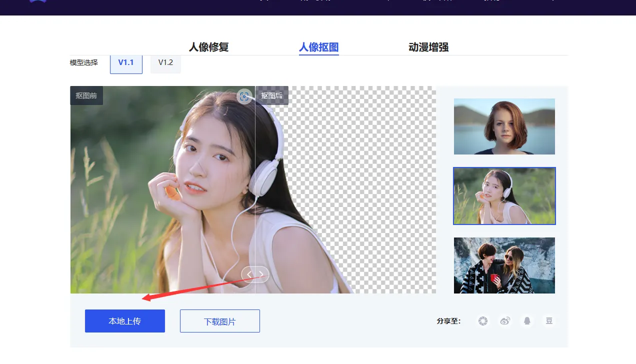Select the two laughing women thumbnail

pos(504,265)
